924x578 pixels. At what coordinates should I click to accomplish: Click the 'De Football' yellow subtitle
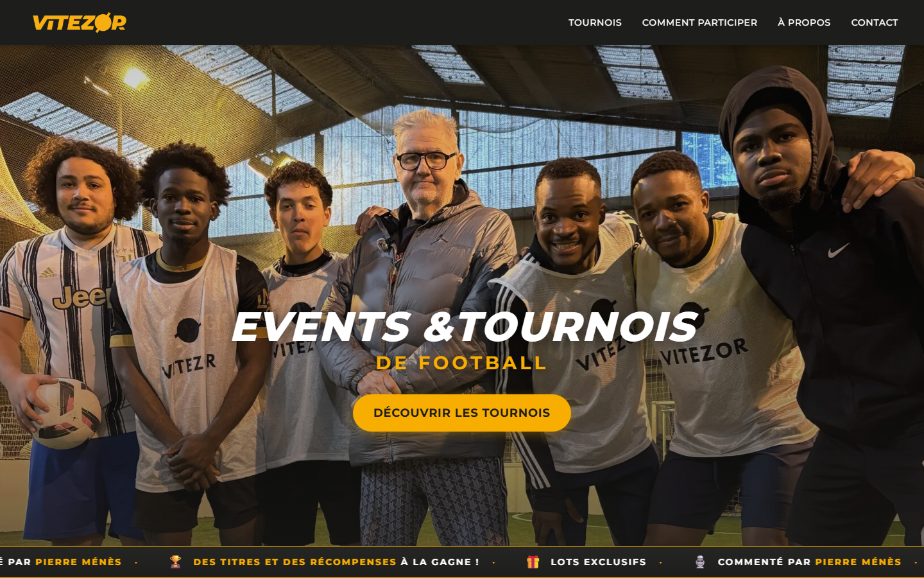(x=461, y=363)
